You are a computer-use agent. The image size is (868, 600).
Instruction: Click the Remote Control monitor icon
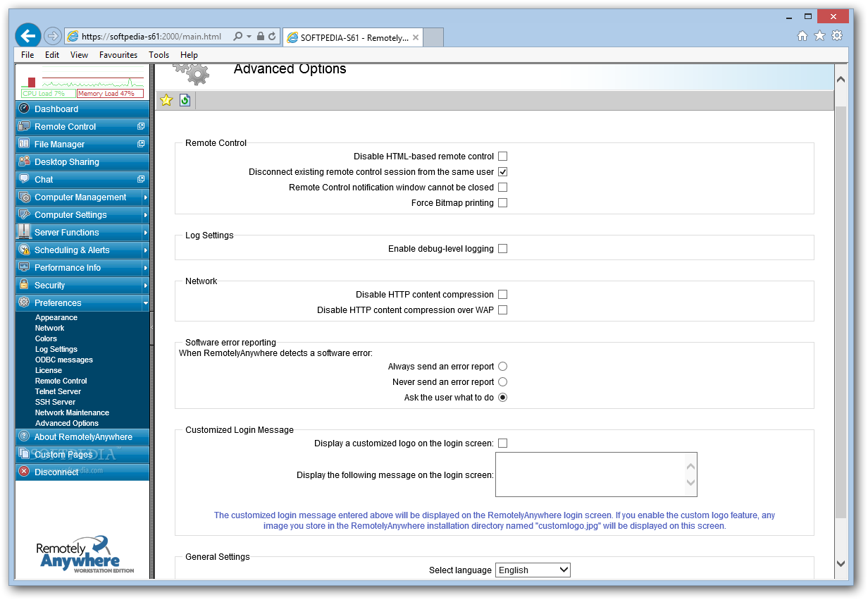coord(25,126)
